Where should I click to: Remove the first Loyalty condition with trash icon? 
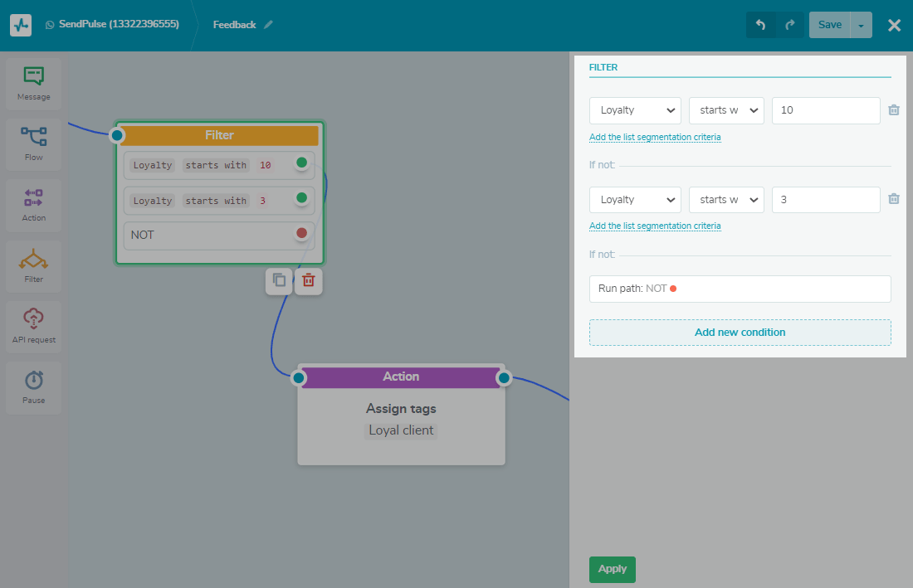[x=893, y=109]
